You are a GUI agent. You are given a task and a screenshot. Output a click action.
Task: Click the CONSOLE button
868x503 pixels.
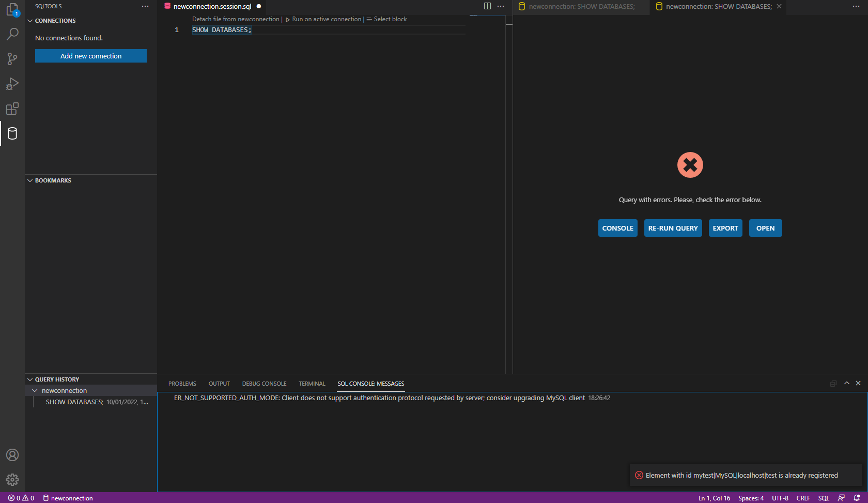tap(618, 228)
